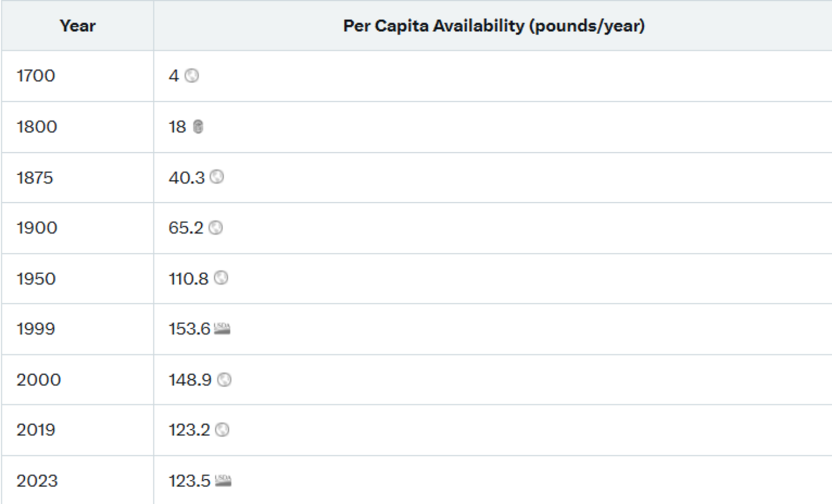Select the 1700 year cell
The height and width of the screenshot is (504, 832).
click(78, 76)
